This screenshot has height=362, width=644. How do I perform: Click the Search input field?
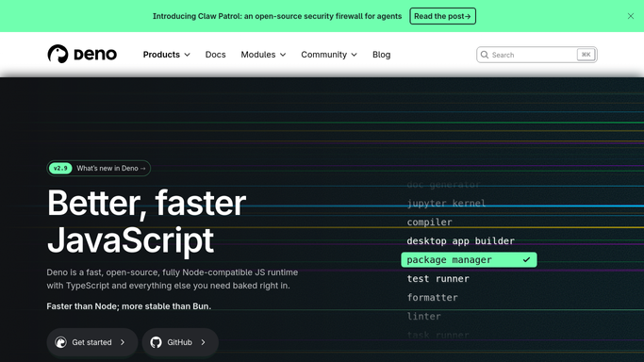coord(537,55)
